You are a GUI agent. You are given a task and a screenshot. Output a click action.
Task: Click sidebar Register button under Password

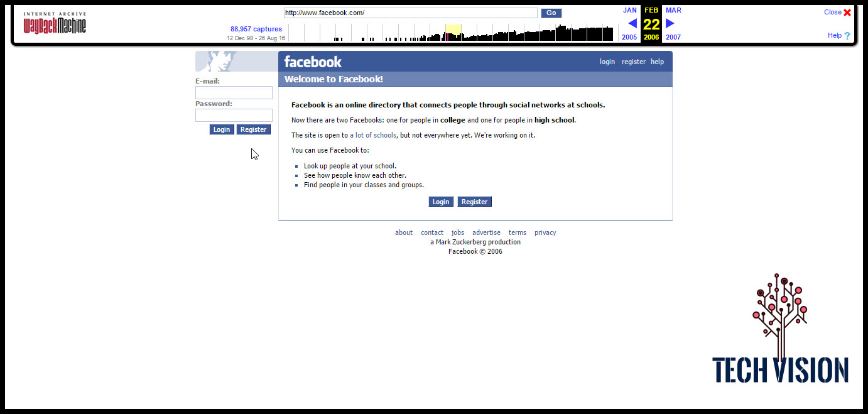pyautogui.click(x=254, y=129)
